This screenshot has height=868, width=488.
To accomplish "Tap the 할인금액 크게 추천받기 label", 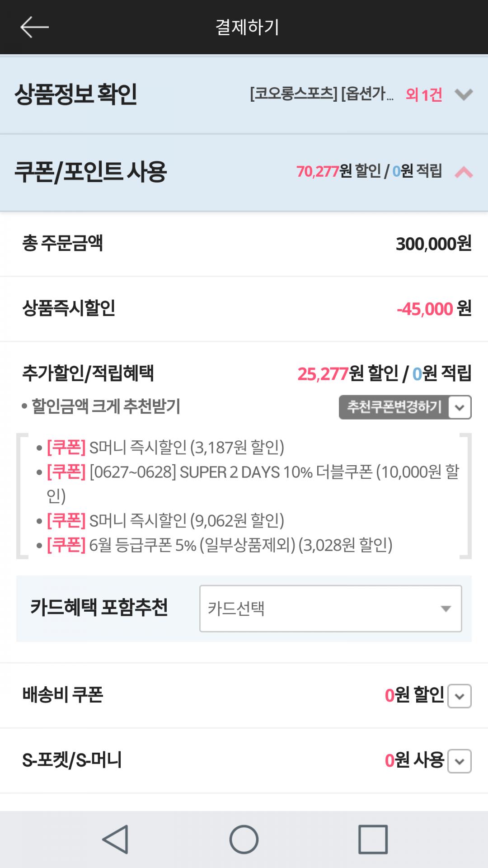I will (x=106, y=406).
